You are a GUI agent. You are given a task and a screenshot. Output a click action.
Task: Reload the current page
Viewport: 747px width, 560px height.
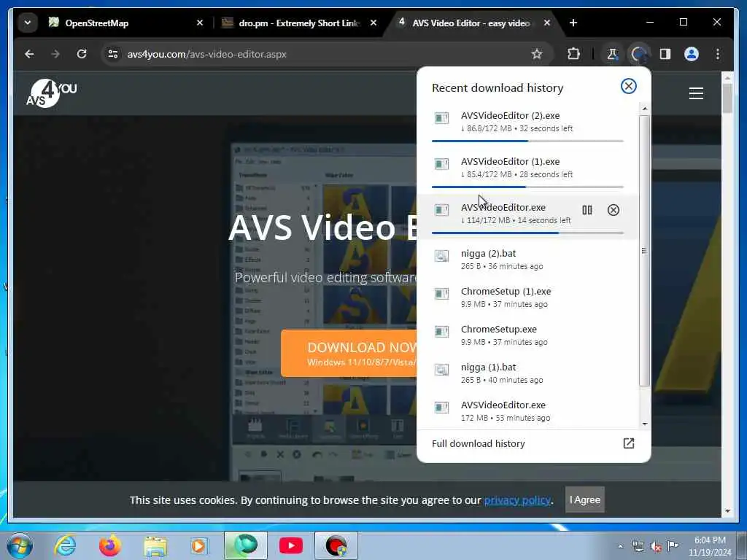pos(82,54)
